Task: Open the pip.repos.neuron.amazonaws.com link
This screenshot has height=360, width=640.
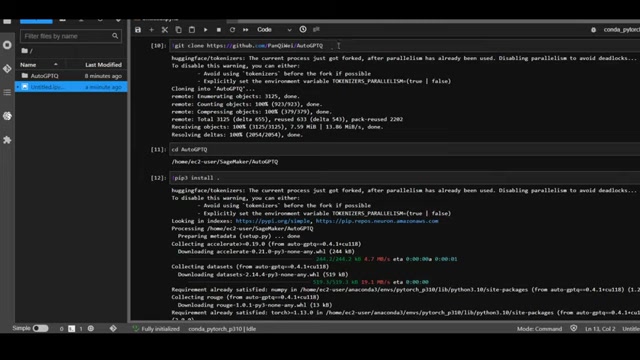Action: tap(377, 221)
